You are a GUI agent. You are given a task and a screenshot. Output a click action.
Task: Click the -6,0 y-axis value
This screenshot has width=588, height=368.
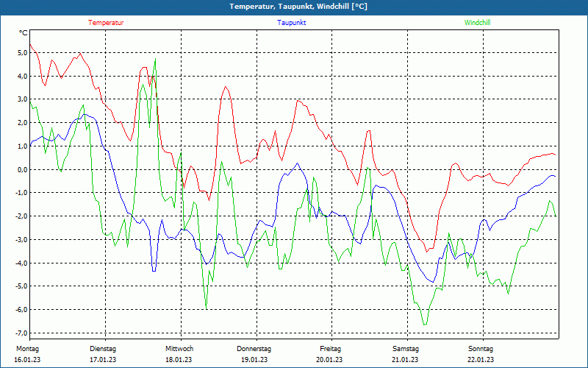pyautogui.click(x=22, y=309)
